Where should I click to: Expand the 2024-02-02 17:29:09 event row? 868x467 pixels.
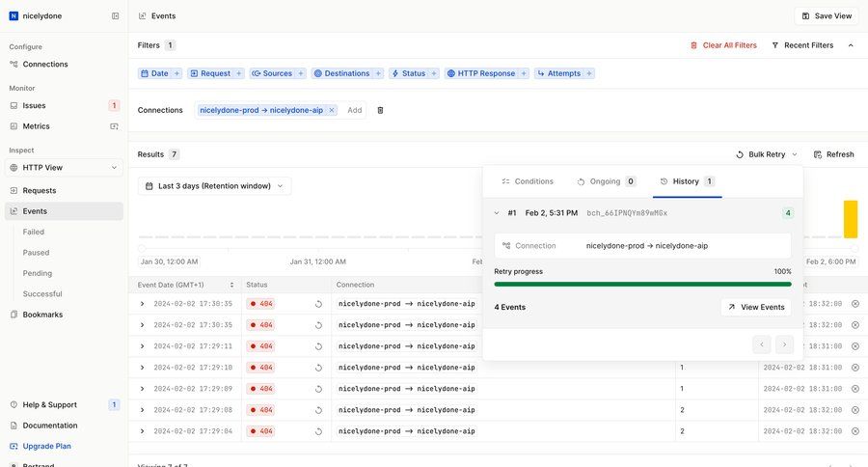coord(143,389)
